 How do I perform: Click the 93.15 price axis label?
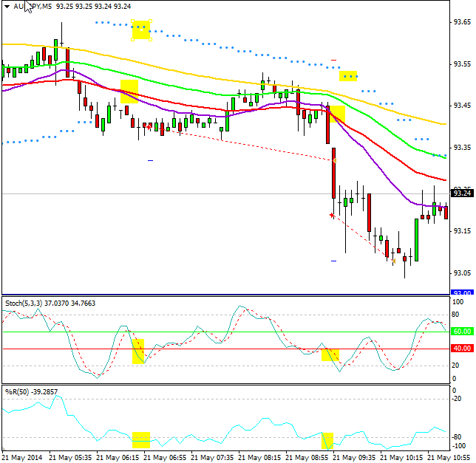click(x=463, y=231)
